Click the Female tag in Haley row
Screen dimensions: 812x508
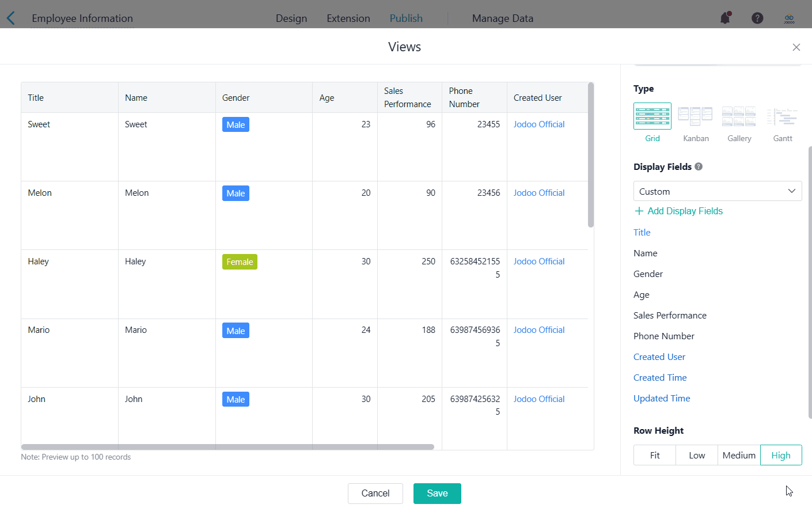tap(240, 262)
